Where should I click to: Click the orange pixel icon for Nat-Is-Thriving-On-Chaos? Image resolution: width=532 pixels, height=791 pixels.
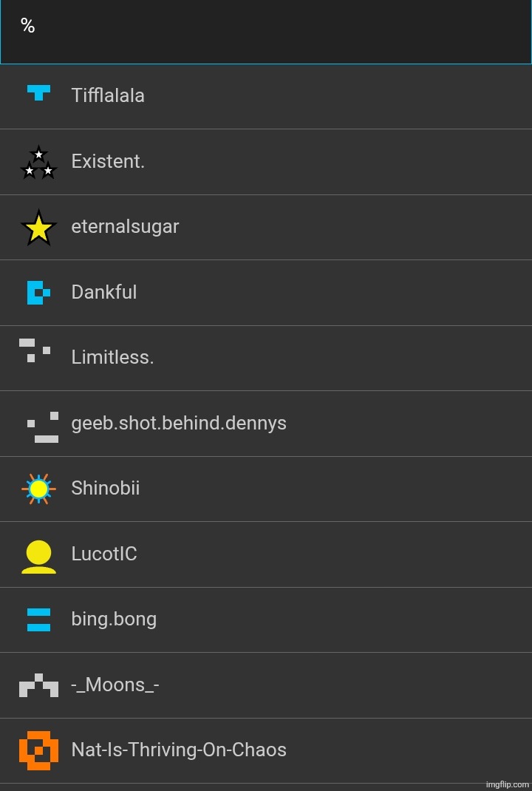tap(38, 750)
